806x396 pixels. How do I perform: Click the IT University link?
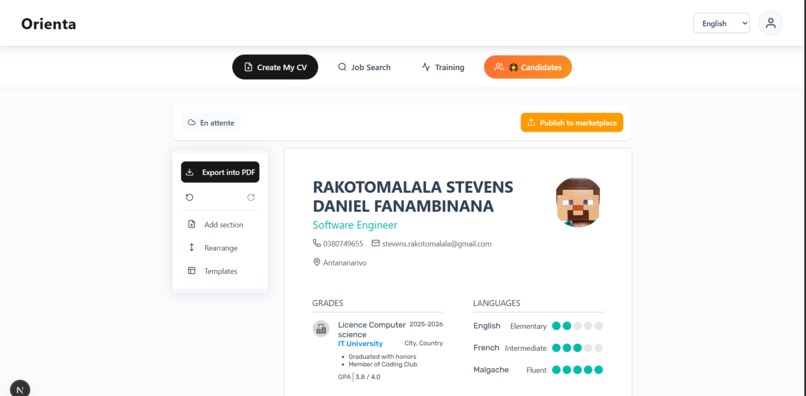click(x=360, y=344)
